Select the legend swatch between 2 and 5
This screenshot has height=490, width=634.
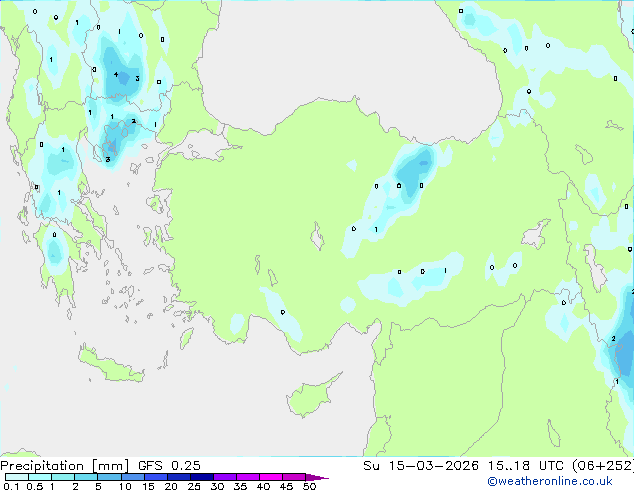pyautogui.click(x=86, y=477)
